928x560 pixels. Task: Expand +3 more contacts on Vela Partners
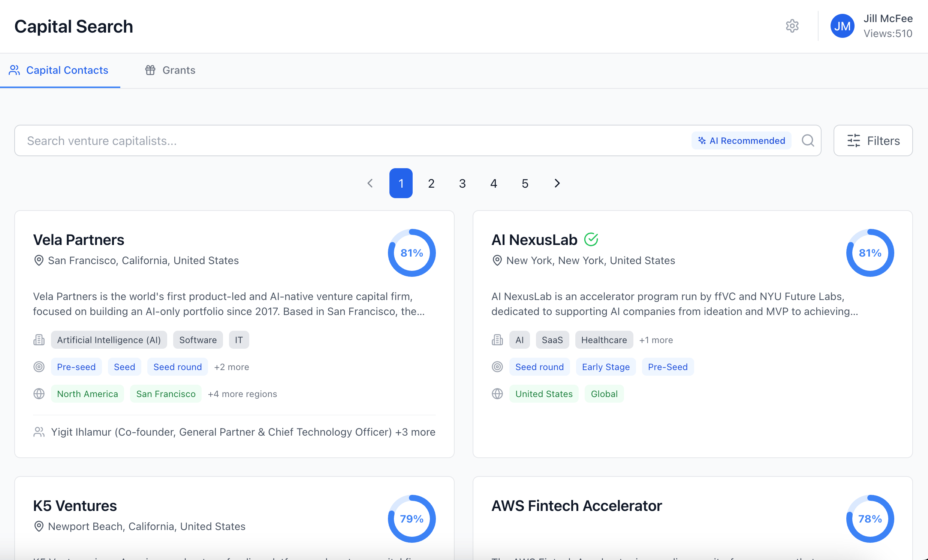(415, 432)
